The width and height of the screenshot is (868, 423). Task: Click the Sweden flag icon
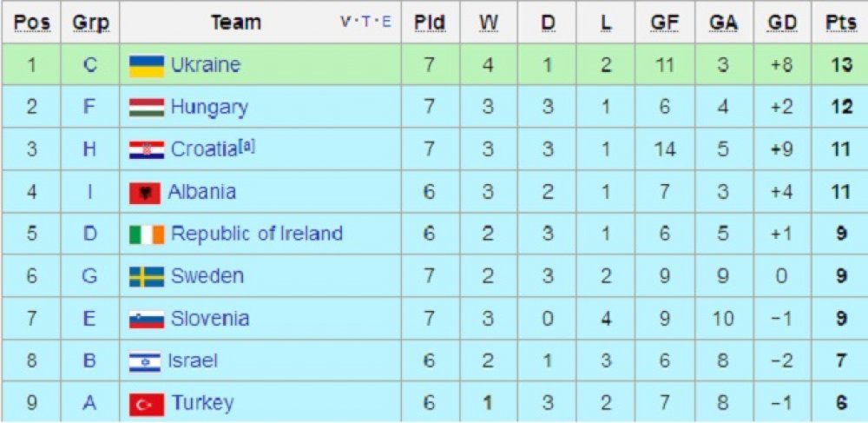147,276
